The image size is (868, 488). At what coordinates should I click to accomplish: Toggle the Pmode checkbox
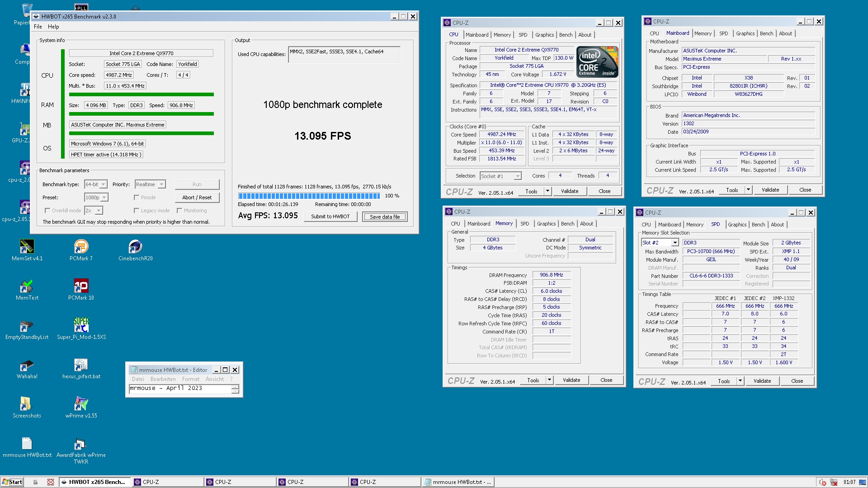coord(137,197)
